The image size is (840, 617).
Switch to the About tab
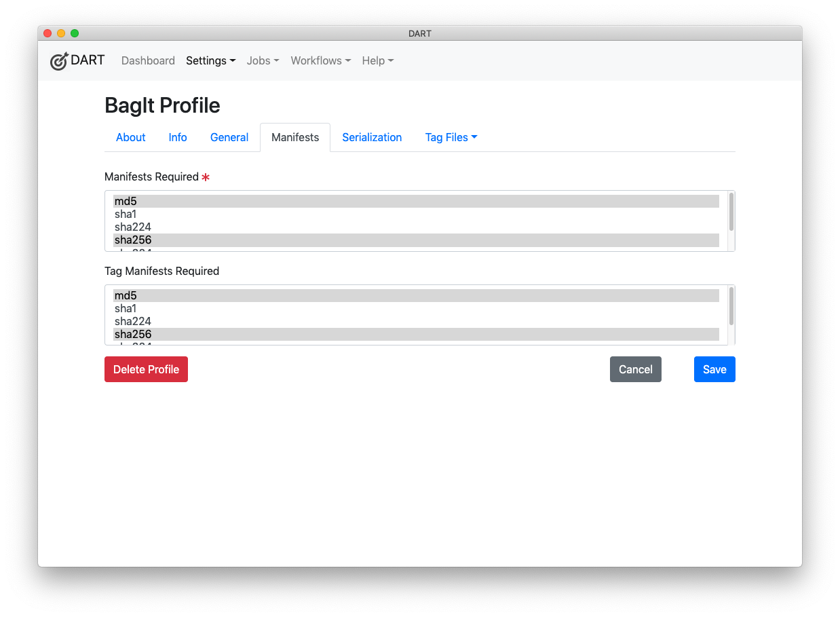pyautogui.click(x=130, y=137)
